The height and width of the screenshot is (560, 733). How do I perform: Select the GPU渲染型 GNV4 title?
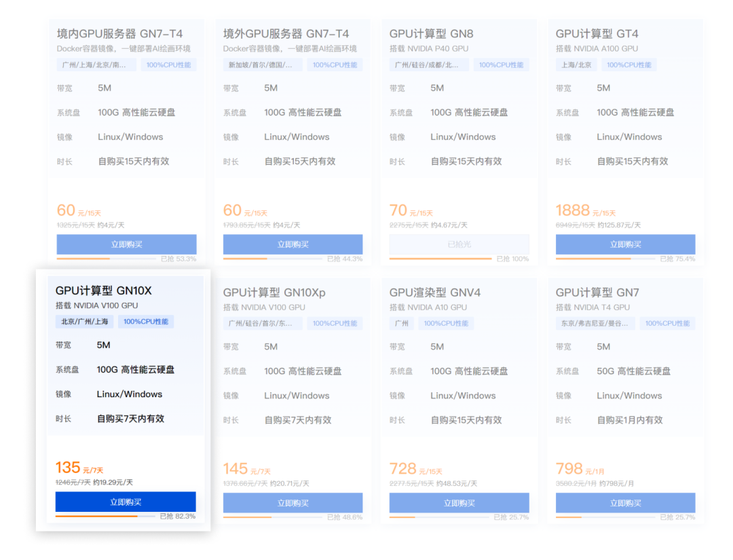click(x=435, y=293)
